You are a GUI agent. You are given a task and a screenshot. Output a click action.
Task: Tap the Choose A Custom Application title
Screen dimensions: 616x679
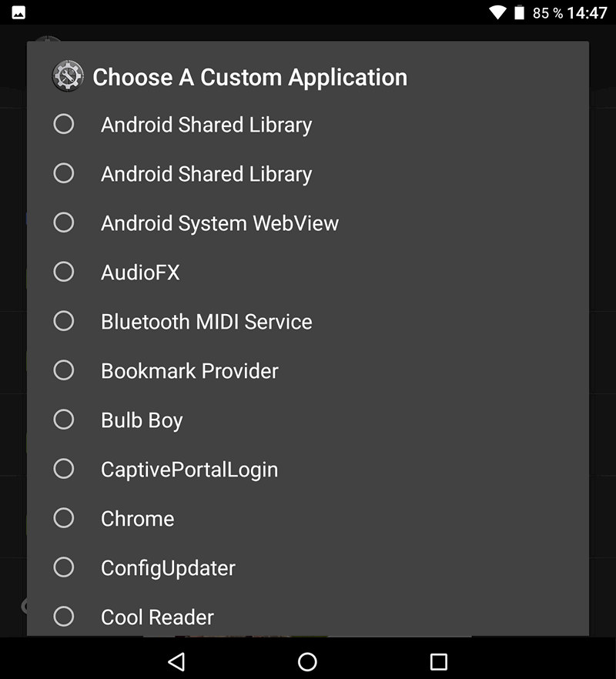pos(250,78)
